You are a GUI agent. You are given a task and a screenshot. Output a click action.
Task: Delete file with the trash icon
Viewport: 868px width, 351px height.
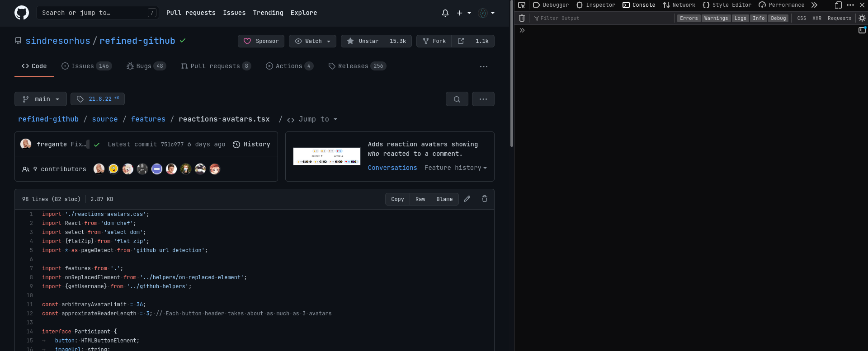(x=485, y=199)
